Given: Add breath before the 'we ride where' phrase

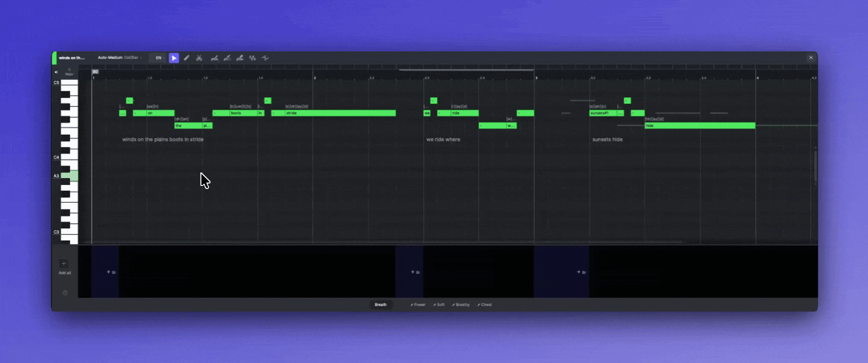Looking at the screenshot, I should point(415,272).
